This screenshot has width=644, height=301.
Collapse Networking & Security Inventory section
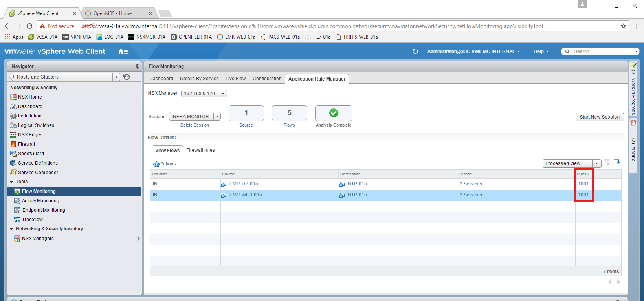point(12,229)
